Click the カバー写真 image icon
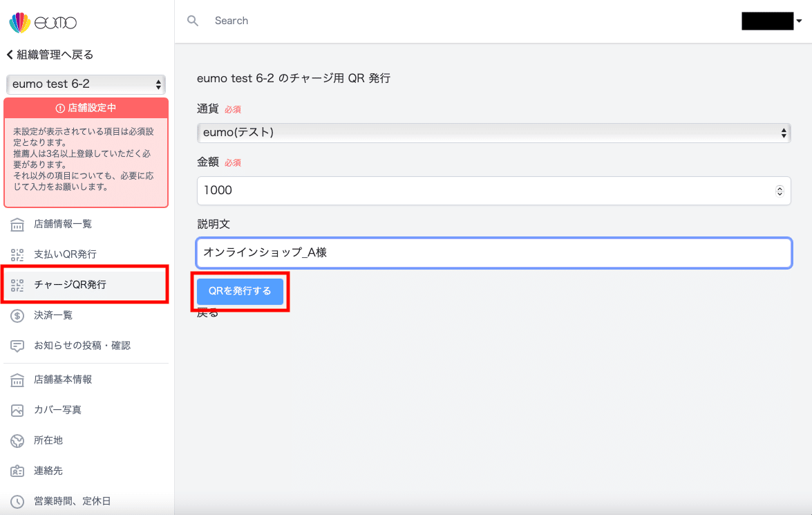The width and height of the screenshot is (812, 515). [17, 411]
